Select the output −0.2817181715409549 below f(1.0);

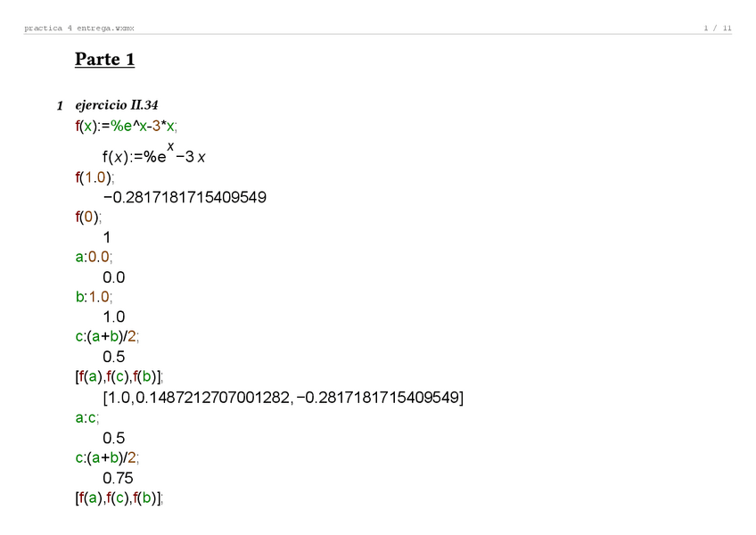pyautogui.click(x=185, y=197)
